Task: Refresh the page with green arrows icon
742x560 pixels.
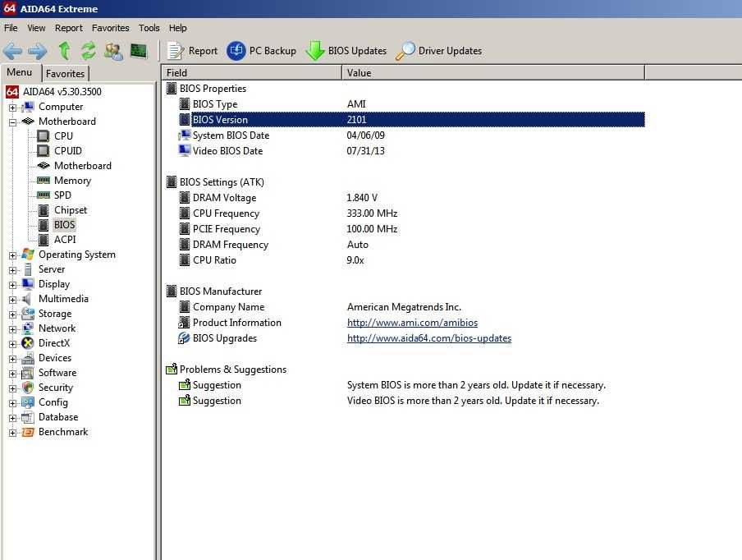Action: [x=88, y=50]
